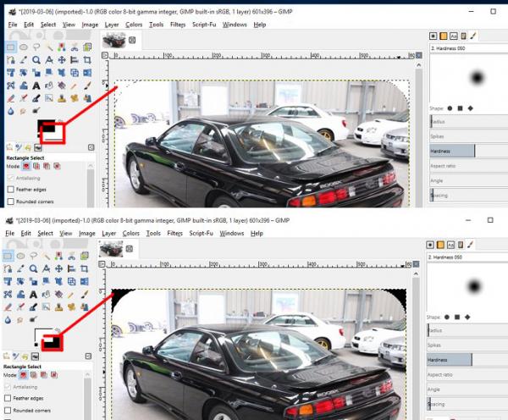
Task: Open ruler corner menu in bottom window
Action: click(102, 264)
